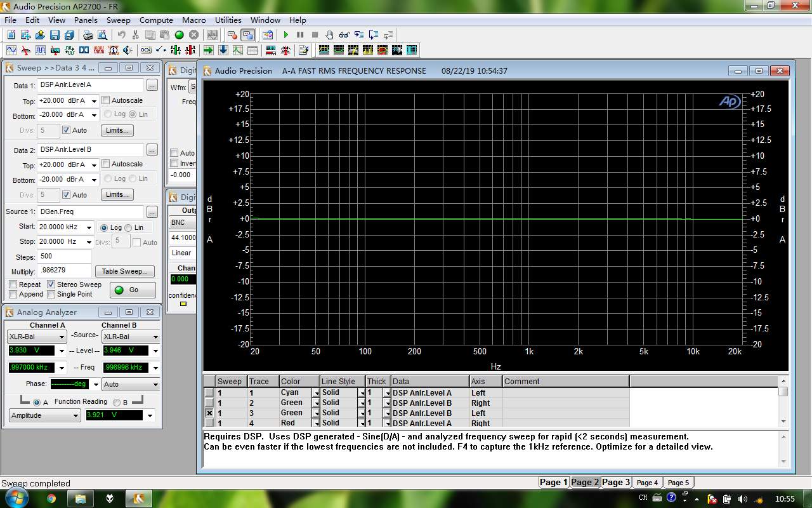Open the Digital Generator square-wave icon
Screen dimensions: 812x508
click(x=41, y=50)
